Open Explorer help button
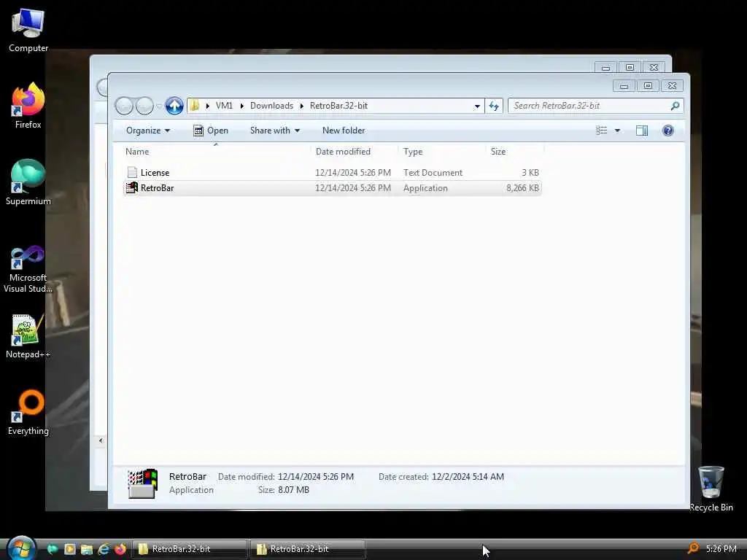The width and height of the screenshot is (747, 560). pos(668,131)
